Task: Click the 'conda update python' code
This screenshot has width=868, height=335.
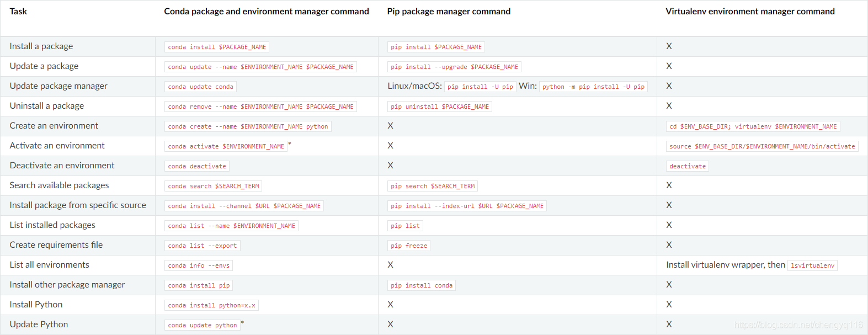Action: click(203, 325)
